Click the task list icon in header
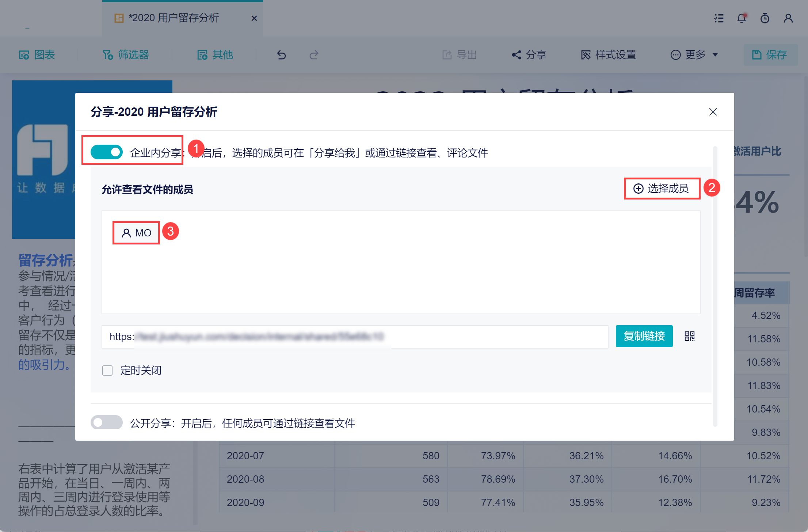Viewport: 808px width, 532px height. pos(719,18)
